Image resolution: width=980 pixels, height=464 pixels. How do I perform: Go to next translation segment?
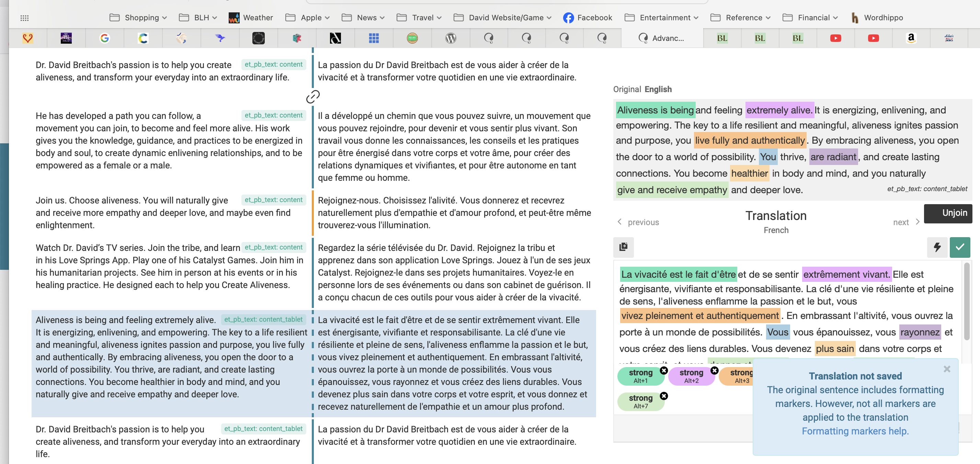(x=906, y=222)
